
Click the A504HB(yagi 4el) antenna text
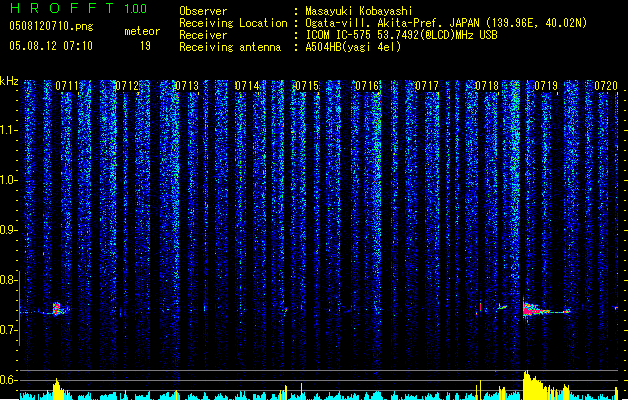353,47
